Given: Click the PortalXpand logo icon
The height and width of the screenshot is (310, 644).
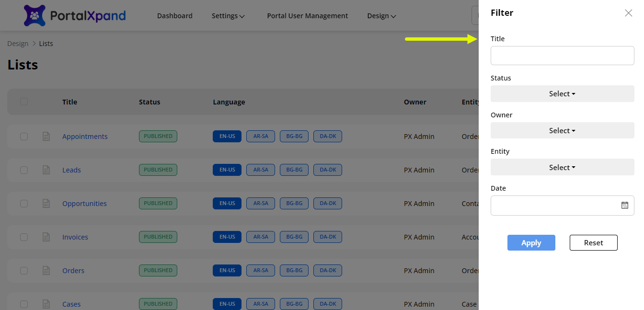Looking at the screenshot, I should click(x=34, y=15).
